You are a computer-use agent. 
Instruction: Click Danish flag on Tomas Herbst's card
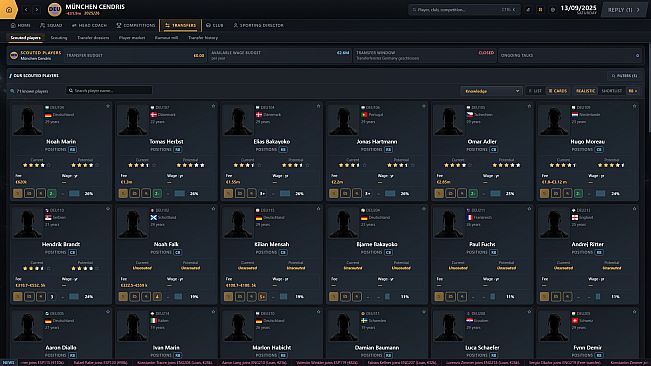coord(154,115)
